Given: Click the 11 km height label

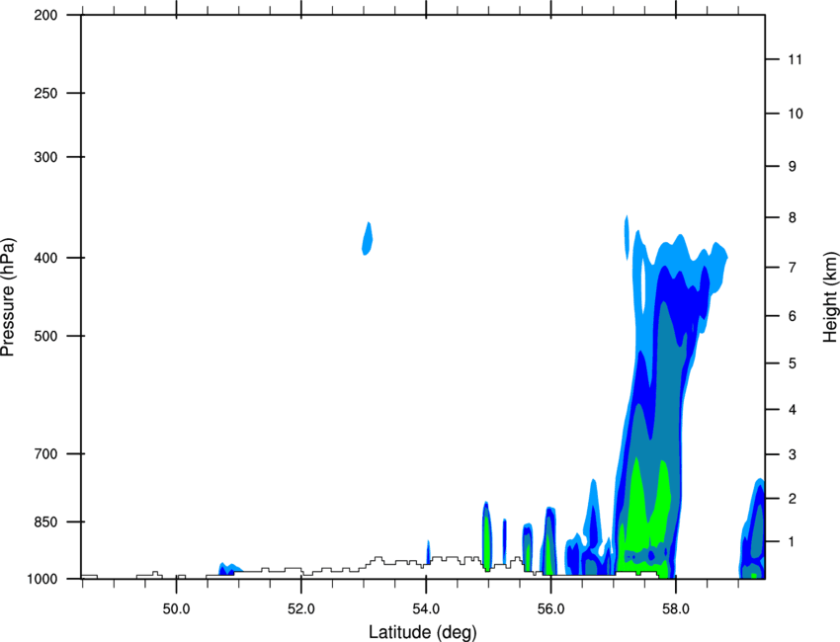Looking at the screenshot, I should pyautogui.click(x=795, y=59).
